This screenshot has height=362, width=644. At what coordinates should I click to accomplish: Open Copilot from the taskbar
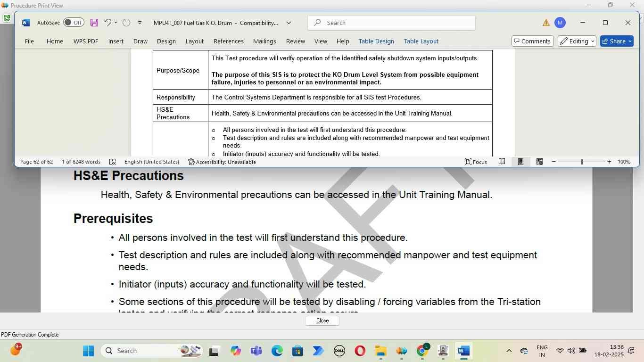235,351
